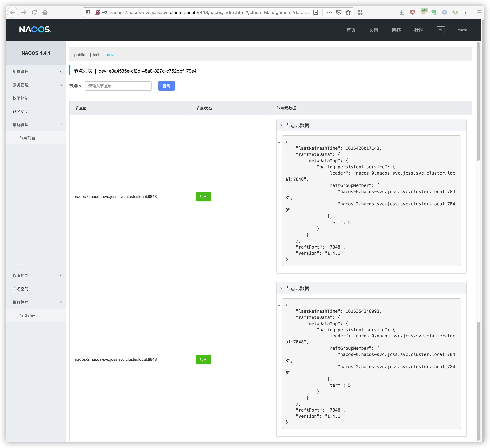Reload the current page

point(34,12)
